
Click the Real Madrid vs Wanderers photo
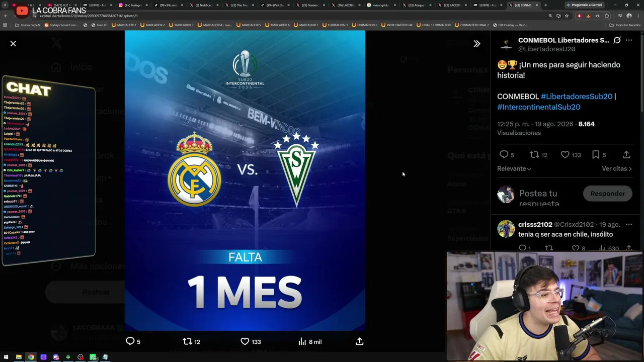245,180
